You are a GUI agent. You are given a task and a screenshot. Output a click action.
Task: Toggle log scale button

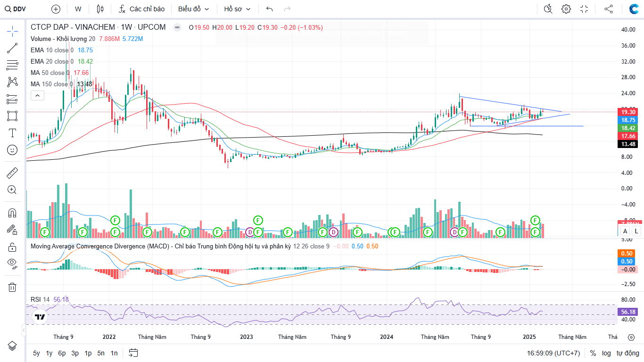pos(606,353)
